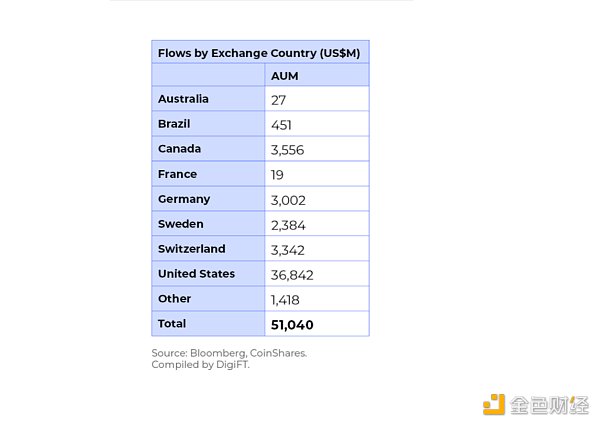
Task: Click the AUM column header
Action: tap(286, 76)
